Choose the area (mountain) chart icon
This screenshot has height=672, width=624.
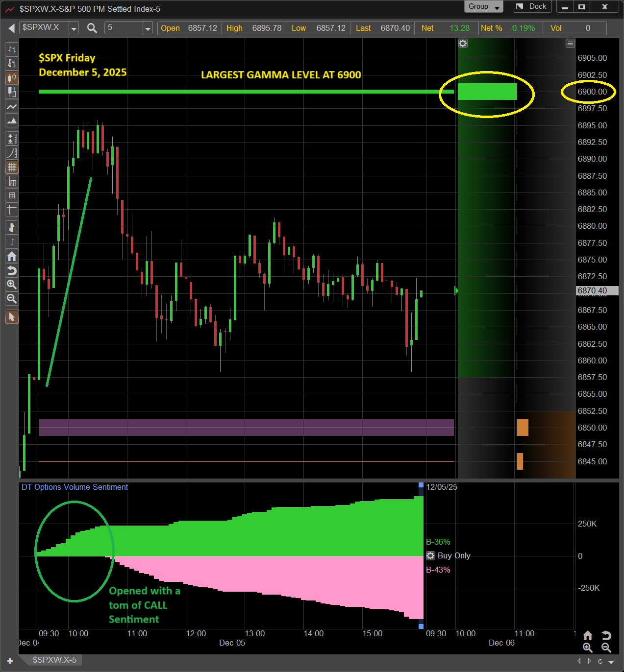click(11, 120)
